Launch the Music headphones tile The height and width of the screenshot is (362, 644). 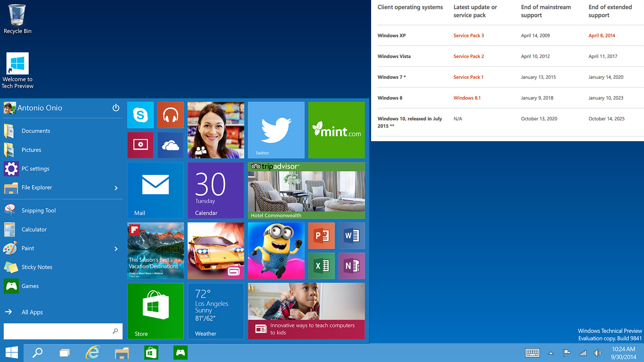pyautogui.click(x=171, y=115)
